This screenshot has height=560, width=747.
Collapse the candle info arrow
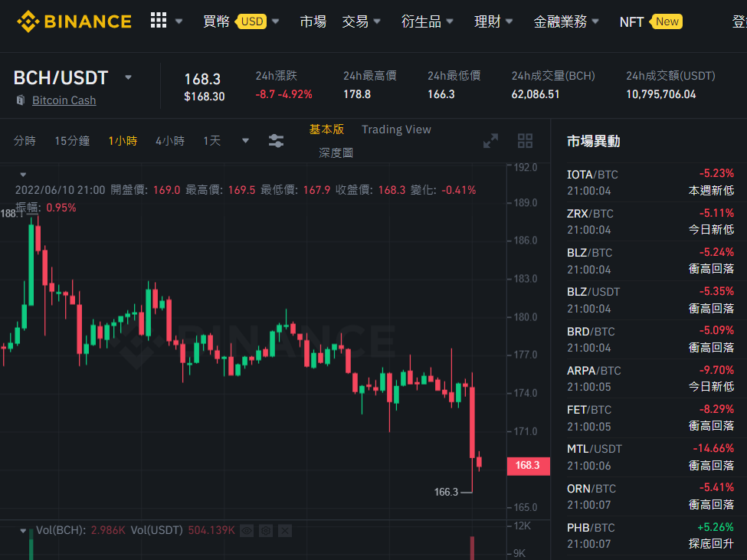point(23,175)
